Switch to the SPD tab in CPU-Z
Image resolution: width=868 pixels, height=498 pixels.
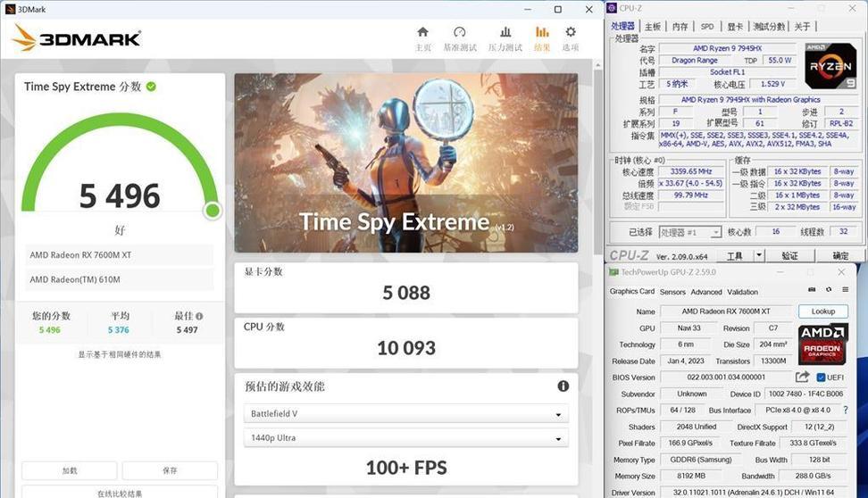click(x=707, y=26)
